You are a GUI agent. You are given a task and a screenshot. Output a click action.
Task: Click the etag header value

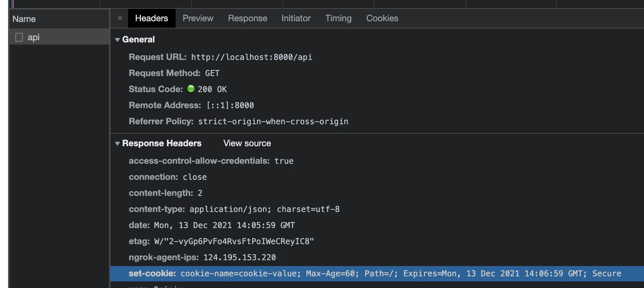234,241
